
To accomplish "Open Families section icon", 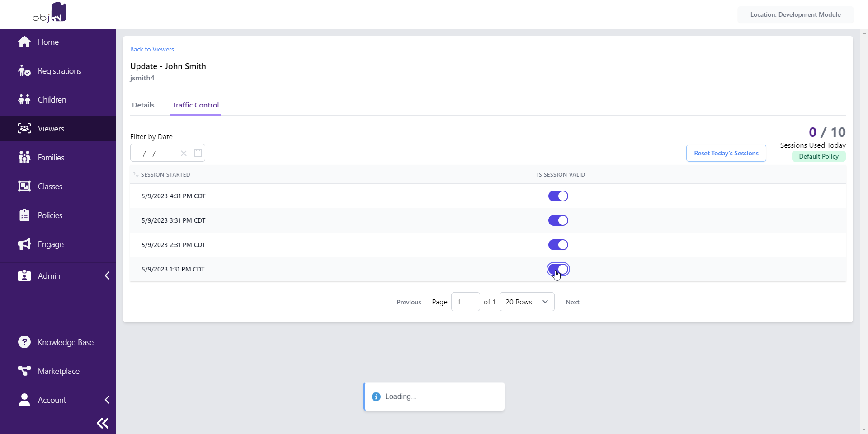I will (x=24, y=158).
